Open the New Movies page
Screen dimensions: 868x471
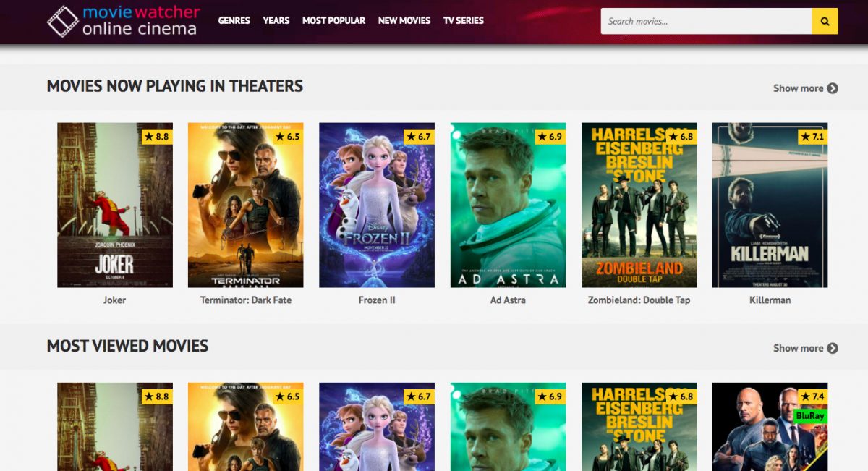click(x=404, y=20)
